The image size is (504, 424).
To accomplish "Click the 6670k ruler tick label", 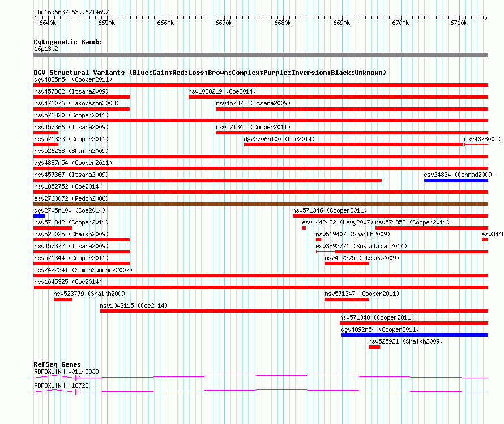I will pos(224,23).
